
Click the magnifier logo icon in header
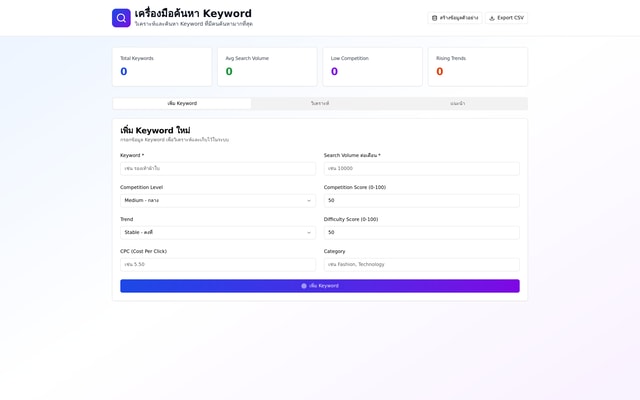tap(121, 18)
